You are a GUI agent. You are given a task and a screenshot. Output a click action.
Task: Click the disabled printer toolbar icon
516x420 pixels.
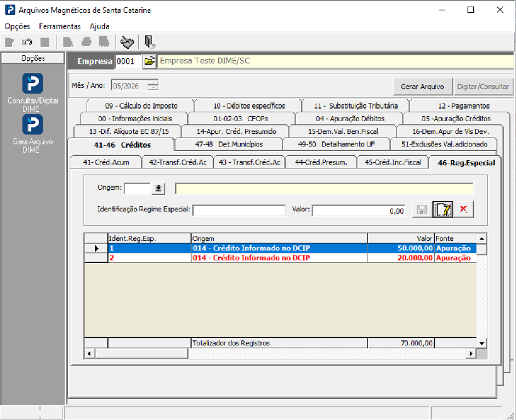tap(86, 42)
